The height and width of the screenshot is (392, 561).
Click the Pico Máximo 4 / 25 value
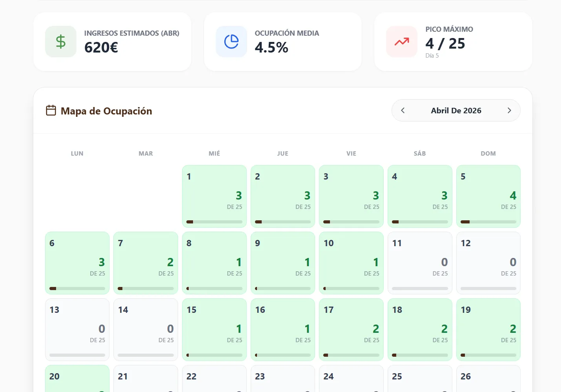(445, 44)
